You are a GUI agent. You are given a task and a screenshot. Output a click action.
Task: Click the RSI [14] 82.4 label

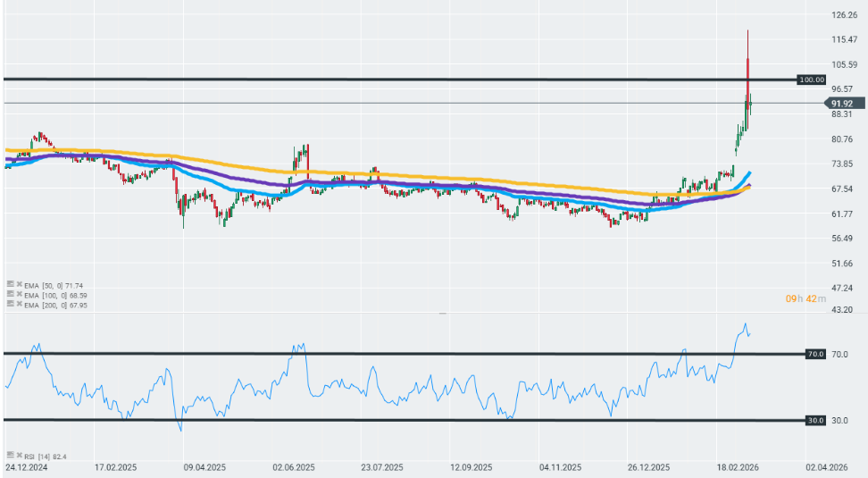(x=46, y=457)
